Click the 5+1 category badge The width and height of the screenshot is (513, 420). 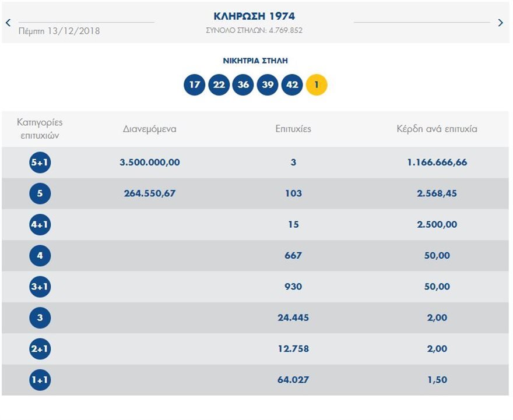coord(39,163)
